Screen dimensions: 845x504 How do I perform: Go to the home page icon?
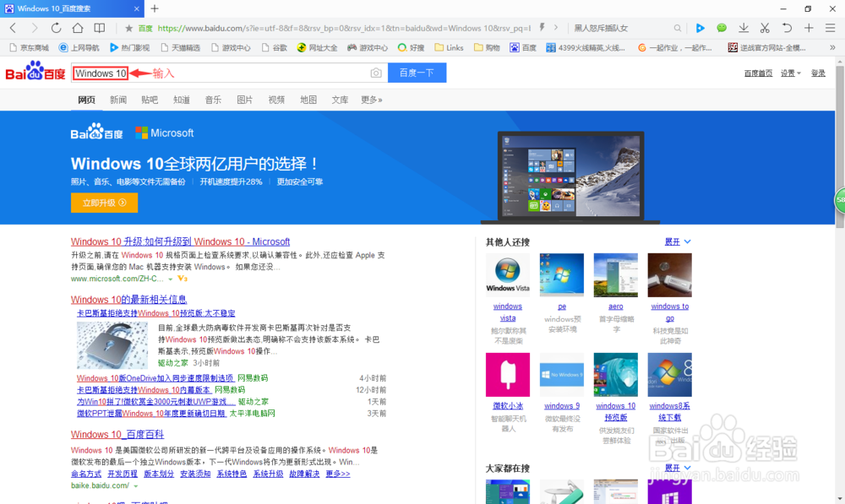tap(78, 28)
